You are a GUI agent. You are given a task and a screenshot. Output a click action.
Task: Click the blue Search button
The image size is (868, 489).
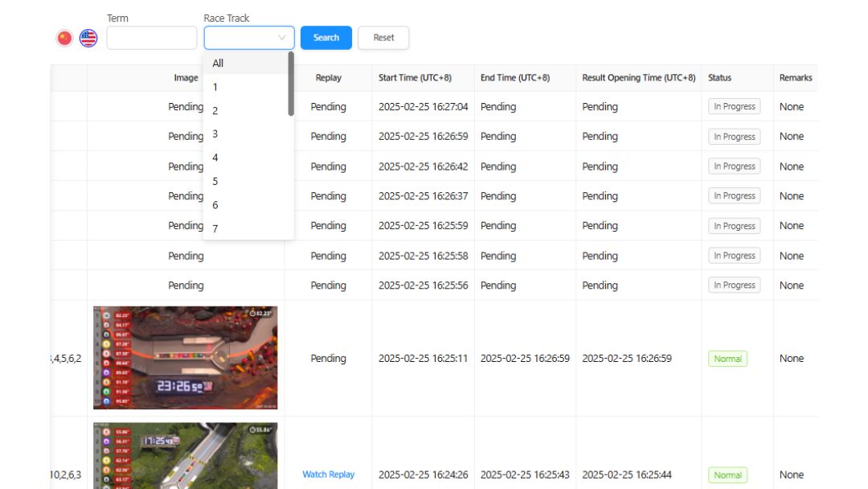(326, 38)
